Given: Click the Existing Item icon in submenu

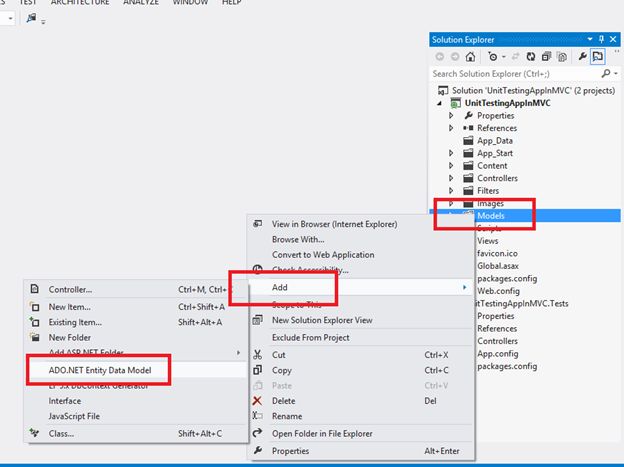Looking at the screenshot, I should (35, 322).
